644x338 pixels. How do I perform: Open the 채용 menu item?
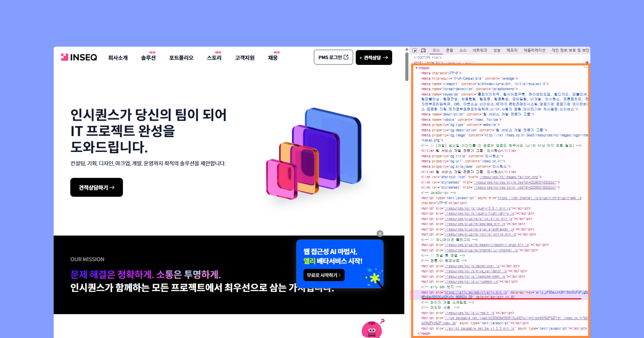(x=273, y=58)
